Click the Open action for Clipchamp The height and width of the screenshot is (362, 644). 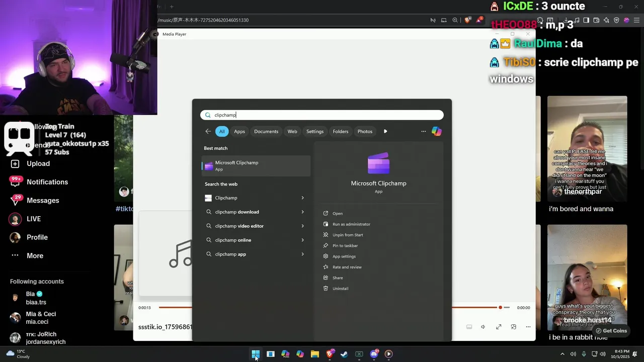pos(337,213)
